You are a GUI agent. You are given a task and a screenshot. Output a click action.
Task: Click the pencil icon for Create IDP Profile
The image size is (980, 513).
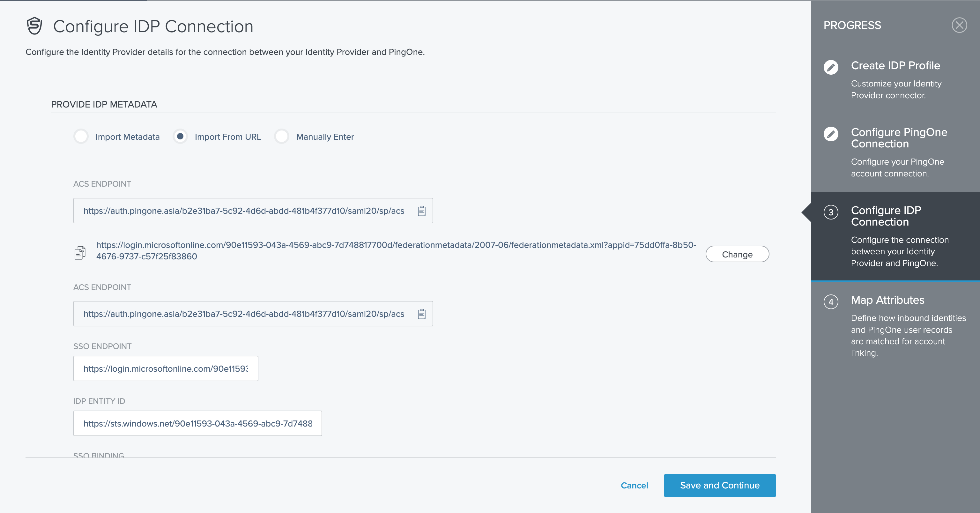point(831,67)
